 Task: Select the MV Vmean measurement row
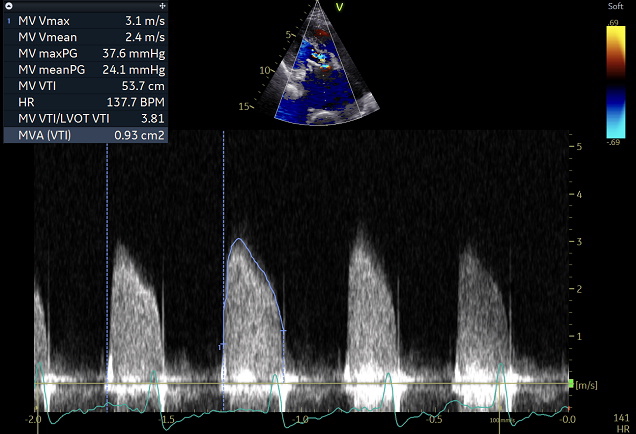click(85, 37)
